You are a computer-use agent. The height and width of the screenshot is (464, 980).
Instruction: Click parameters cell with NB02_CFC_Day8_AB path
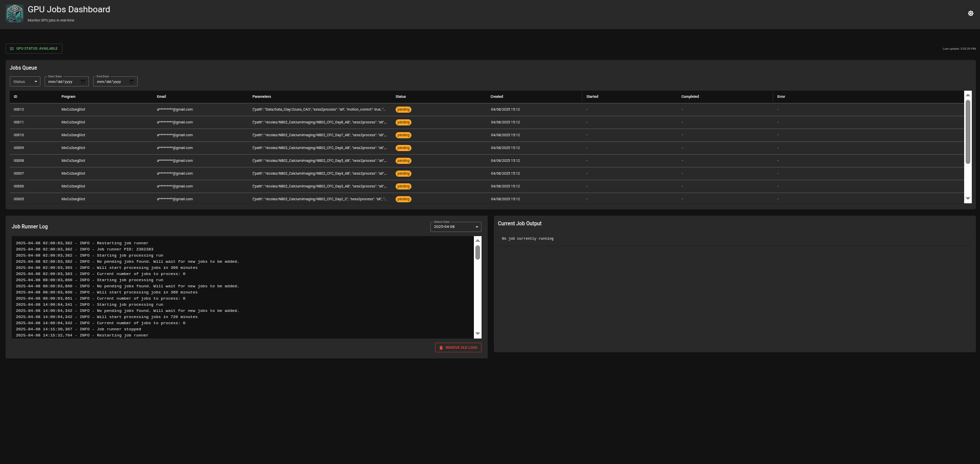[319, 122]
